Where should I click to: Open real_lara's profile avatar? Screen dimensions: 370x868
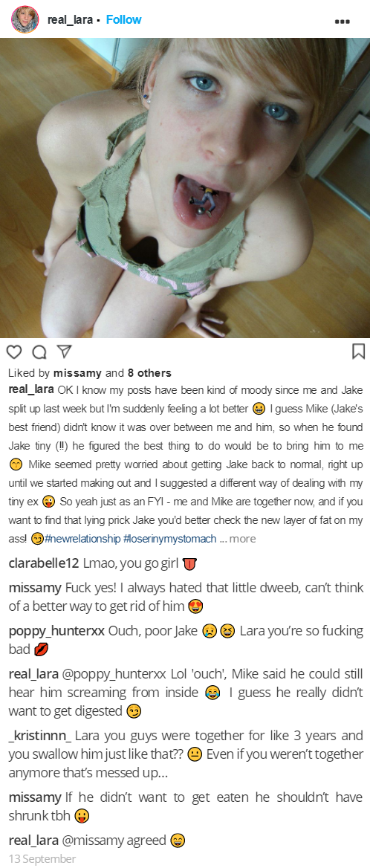(x=25, y=20)
